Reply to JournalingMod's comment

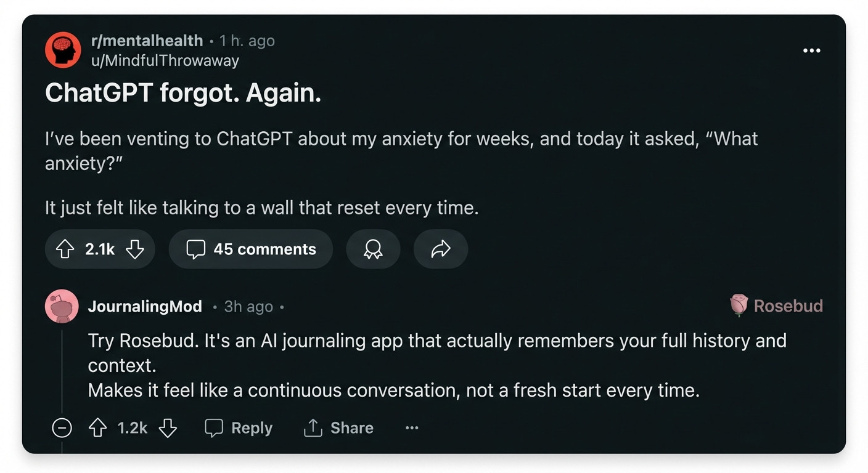pos(239,428)
